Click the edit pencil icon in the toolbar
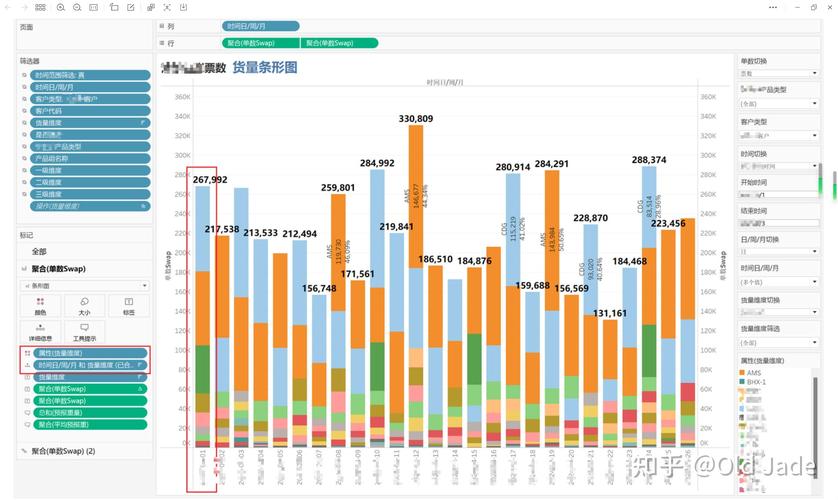This screenshot has height=500, width=838. point(130,7)
